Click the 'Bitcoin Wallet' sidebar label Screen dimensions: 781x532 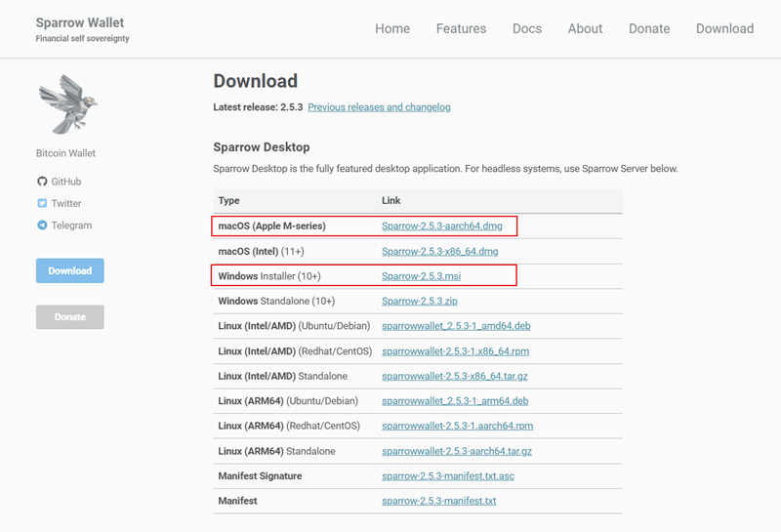tap(65, 153)
